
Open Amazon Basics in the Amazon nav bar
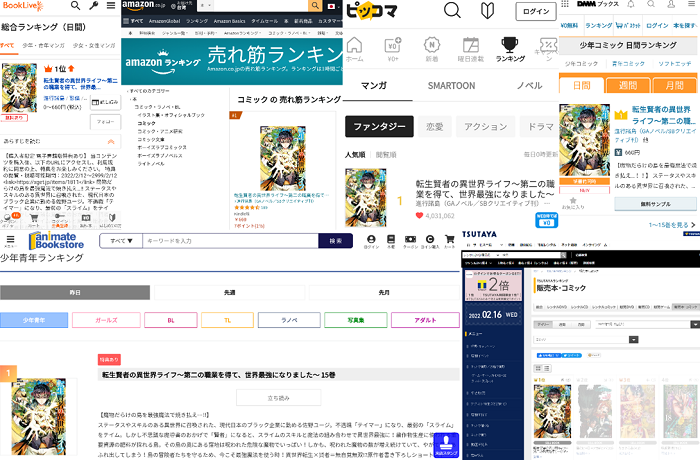229,21
